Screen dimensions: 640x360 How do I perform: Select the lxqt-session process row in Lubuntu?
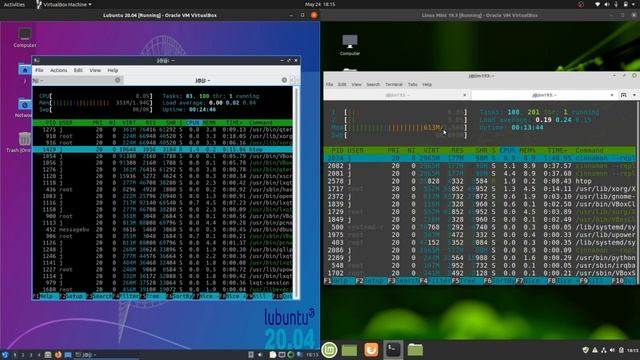coord(162,282)
